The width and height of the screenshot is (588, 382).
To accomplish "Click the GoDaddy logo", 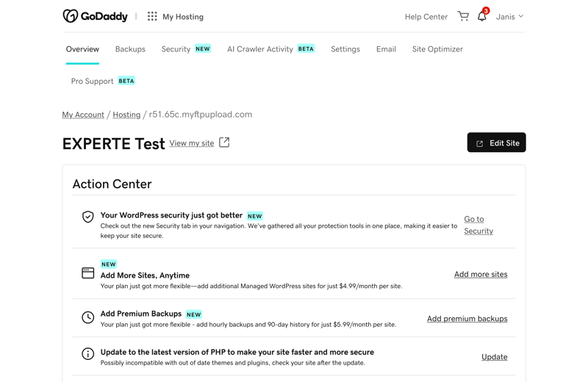I will [96, 16].
